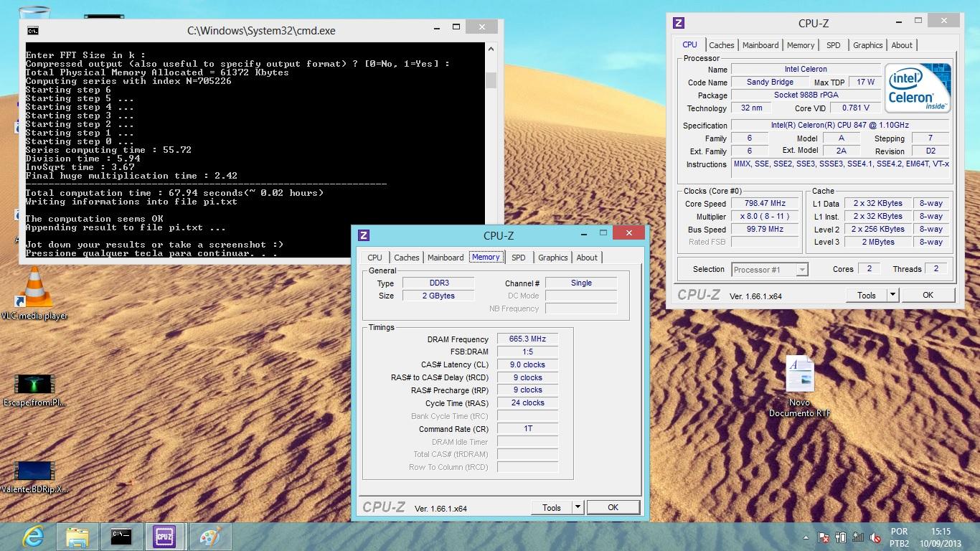Click the memory Type field DDR3

(438, 283)
